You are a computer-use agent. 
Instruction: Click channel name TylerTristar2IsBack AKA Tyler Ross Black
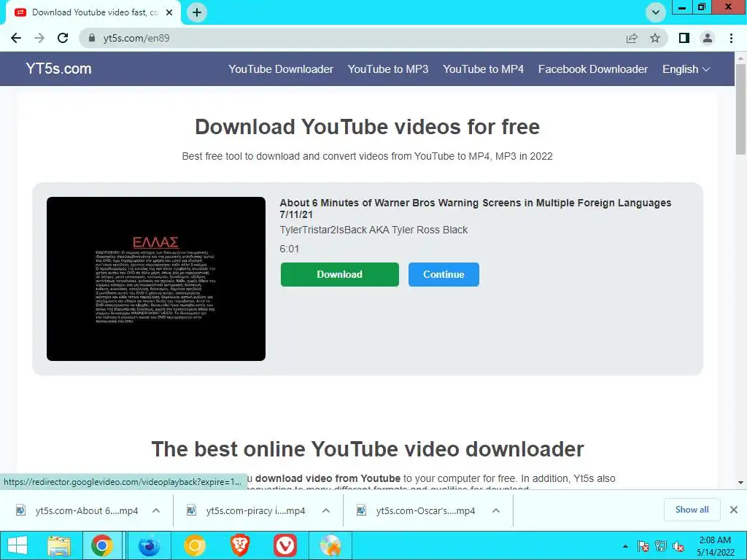tap(373, 230)
